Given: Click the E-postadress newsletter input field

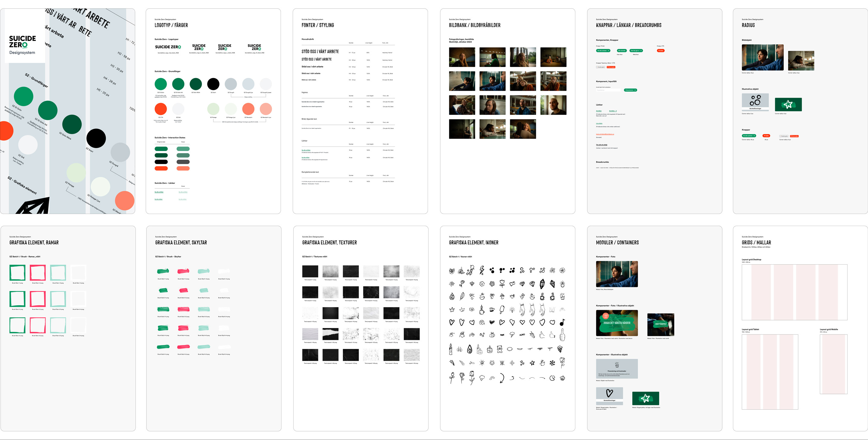Looking at the screenshot, I should 608,90.
